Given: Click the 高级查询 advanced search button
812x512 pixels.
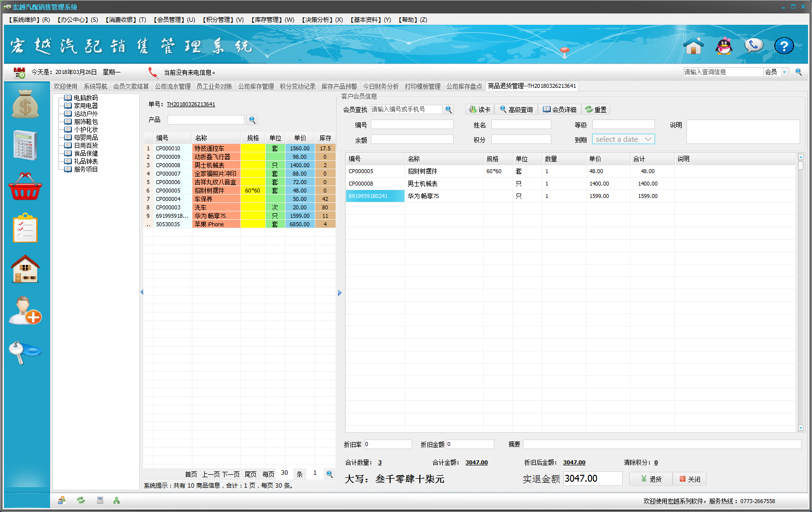Looking at the screenshot, I should (x=516, y=110).
